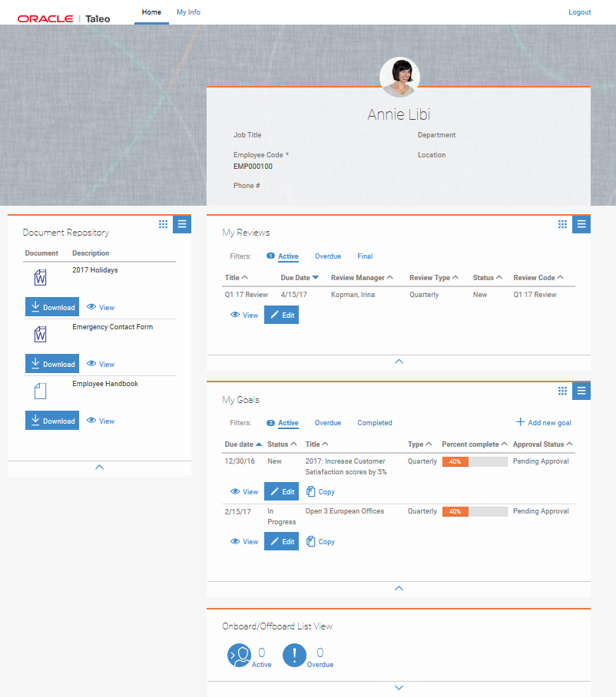Viewport: 616px width, 697px height.
Task: Edit the Increase Customer Satisfaction goal
Action: 282,491
